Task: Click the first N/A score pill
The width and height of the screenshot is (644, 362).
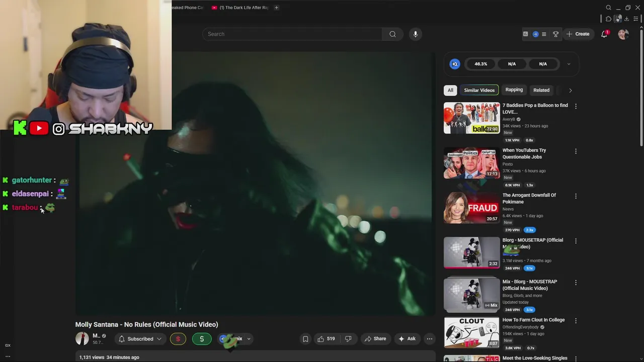Action: pyautogui.click(x=512, y=64)
